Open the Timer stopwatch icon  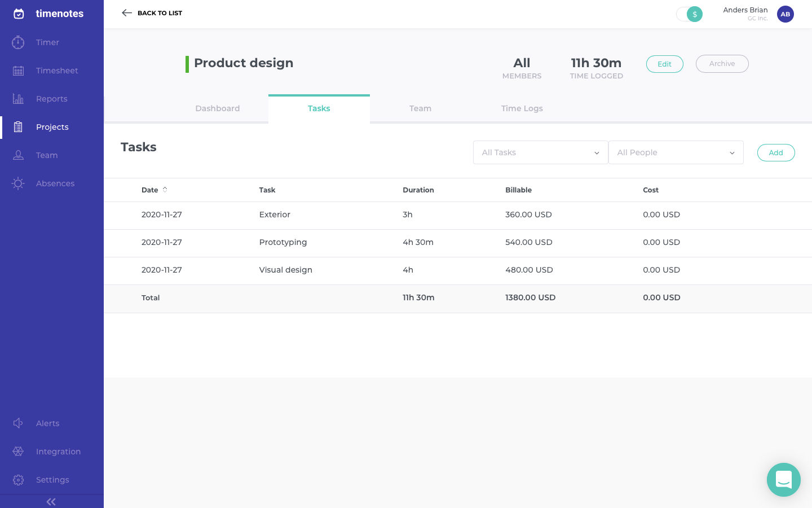click(x=18, y=42)
